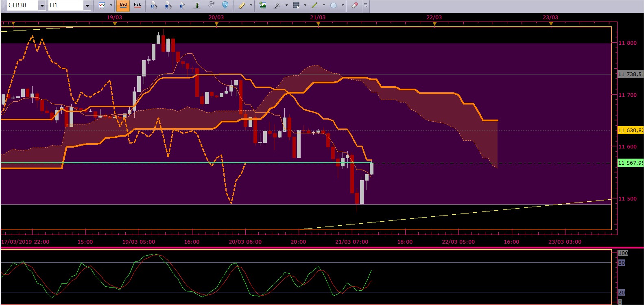Click the grey 11 738,51 price label
This screenshot has width=644, height=305.
pyautogui.click(x=631, y=74)
